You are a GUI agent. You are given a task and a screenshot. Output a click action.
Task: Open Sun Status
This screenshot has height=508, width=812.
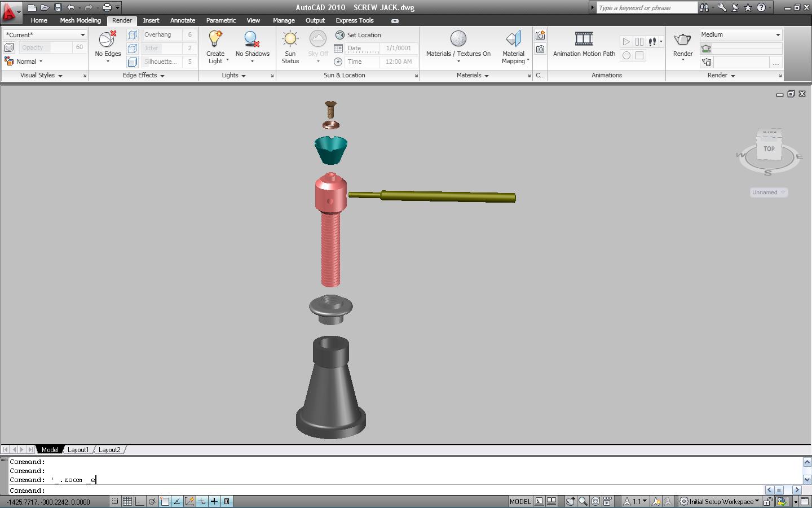click(x=290, y=47)
